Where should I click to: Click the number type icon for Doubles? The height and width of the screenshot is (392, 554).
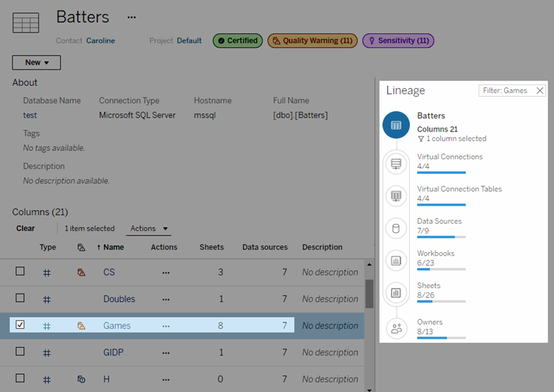click(x=46, y=299)
